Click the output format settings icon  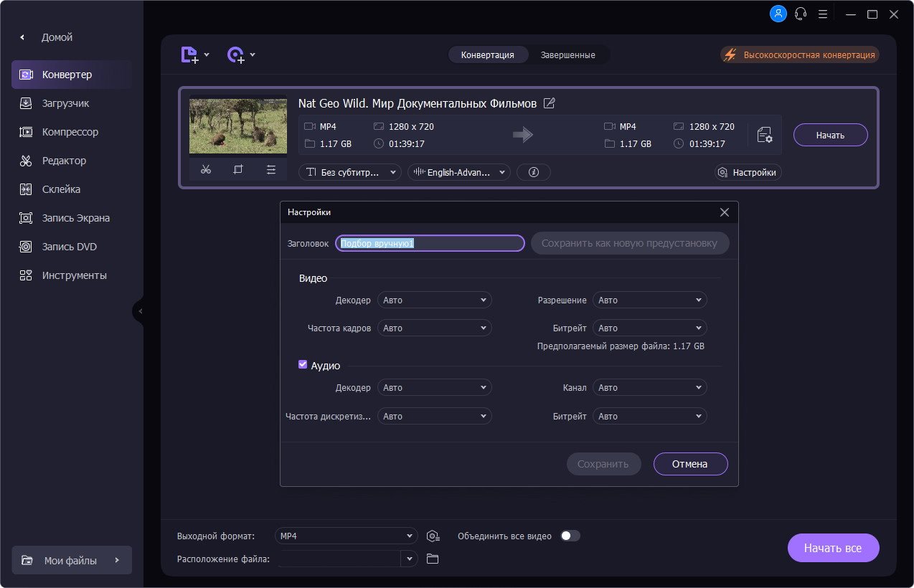[764, 135]
